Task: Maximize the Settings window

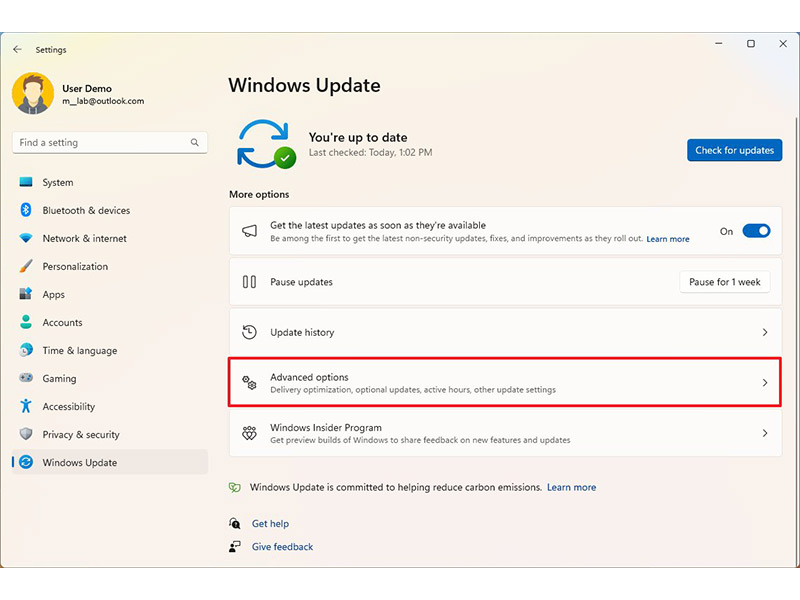Action: (x=751, y=43)
